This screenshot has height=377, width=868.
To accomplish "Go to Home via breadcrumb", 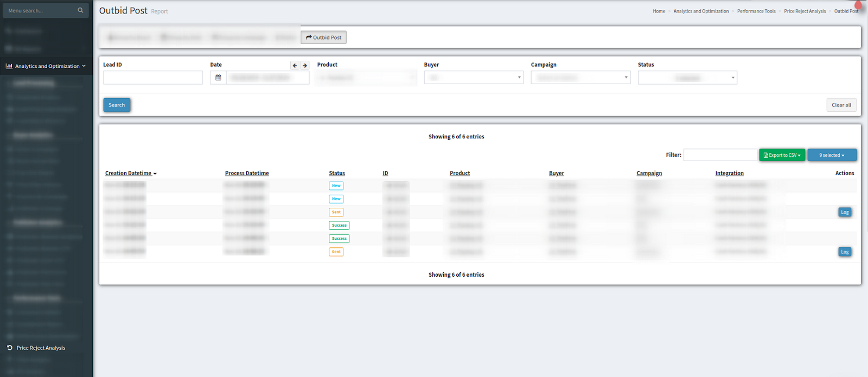I will (x=659, y=11).
